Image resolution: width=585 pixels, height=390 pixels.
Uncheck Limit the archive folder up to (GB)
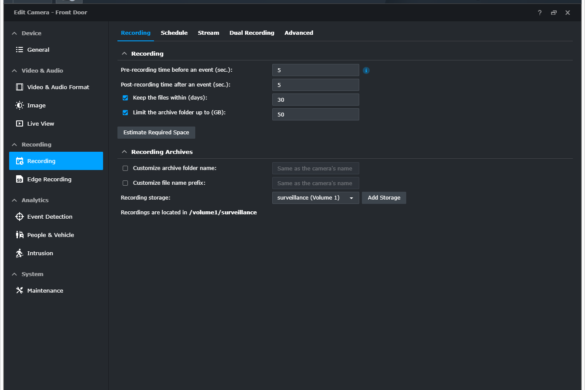(x=125, y=113)
